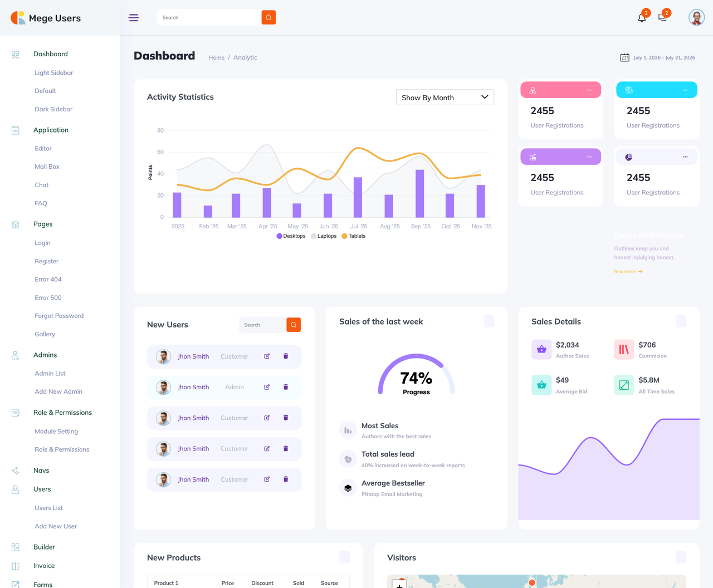Click the Average Bid basket icon
Screen dimensions: 713x588
(x=541, y=385)
